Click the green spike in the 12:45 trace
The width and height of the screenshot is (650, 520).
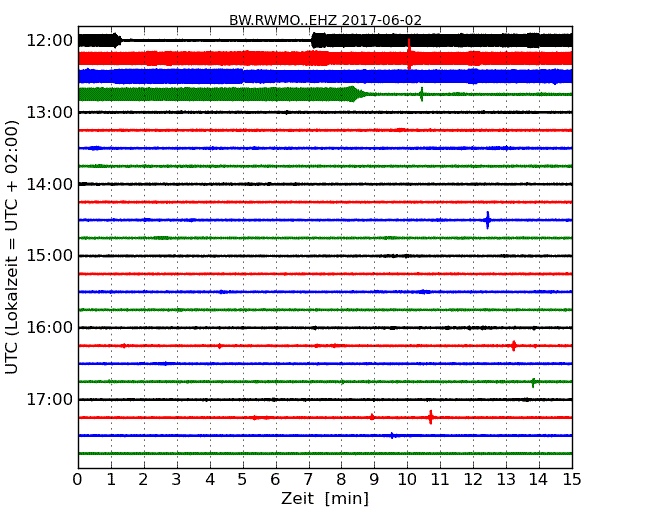pyautogui.click(x=422, y=95)
